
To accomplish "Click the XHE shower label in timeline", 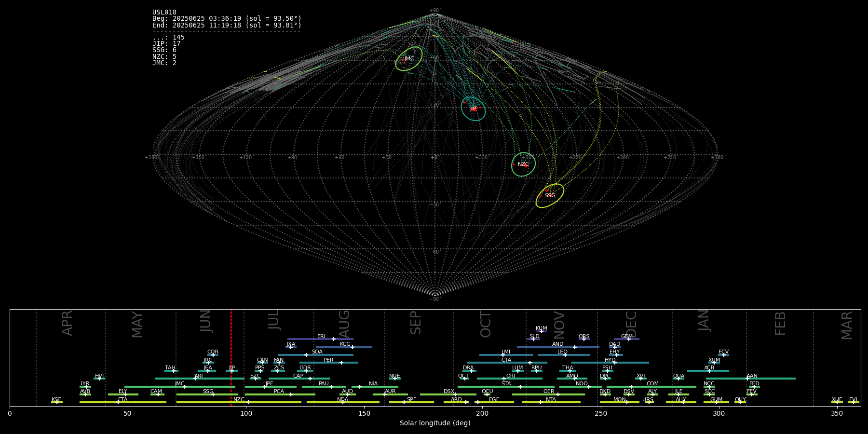I will pyautogui.click(x=837, y=400).
